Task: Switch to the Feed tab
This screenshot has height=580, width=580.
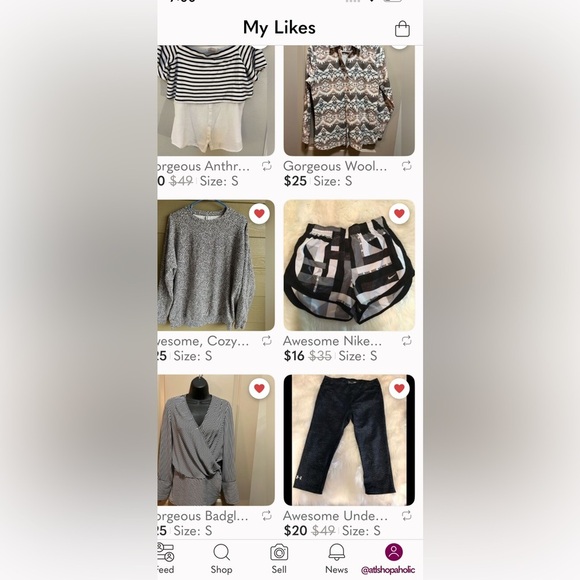Action: tap(165, 559)
